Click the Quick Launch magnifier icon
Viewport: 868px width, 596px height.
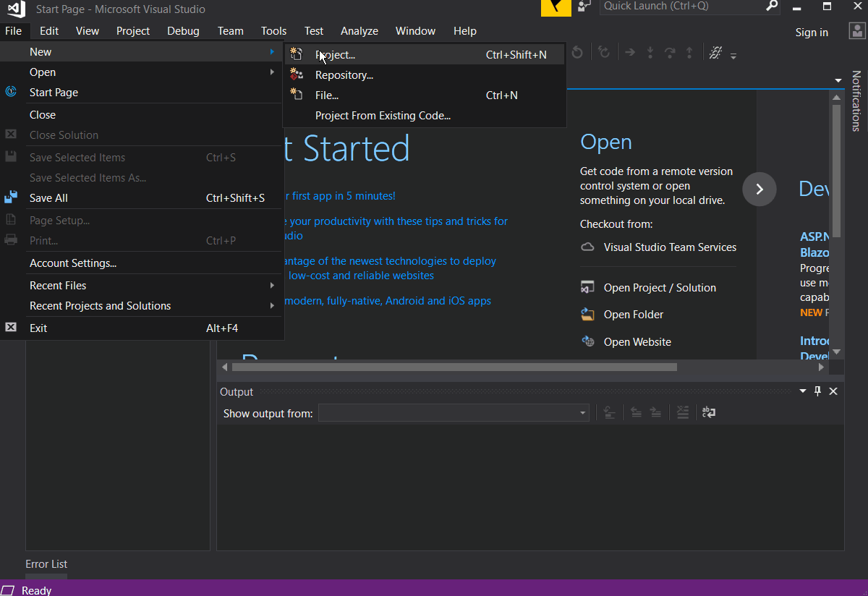[772, 7]
